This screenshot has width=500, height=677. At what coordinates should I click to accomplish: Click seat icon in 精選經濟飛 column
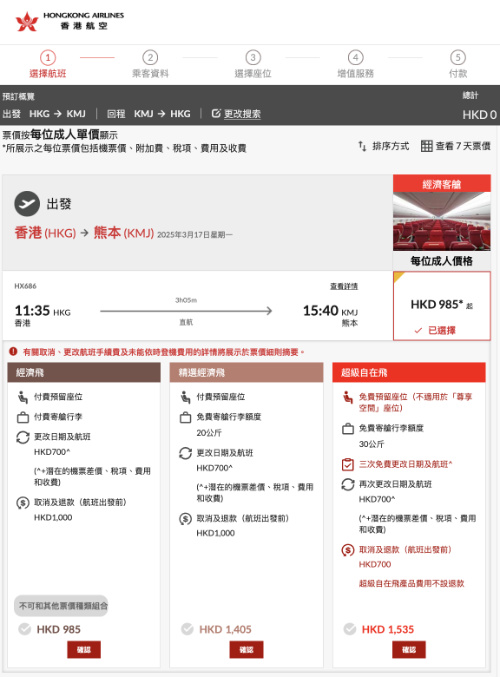pyautogui.click(x=185, y=397)
